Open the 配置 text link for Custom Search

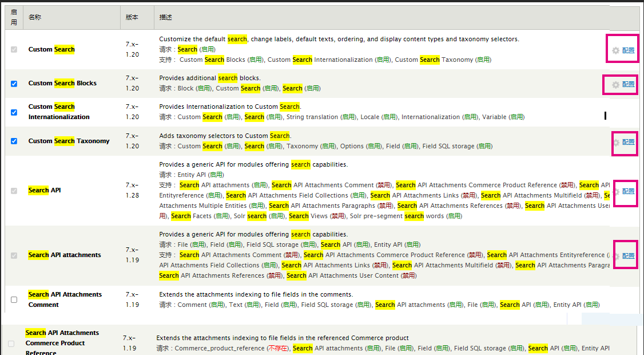[x=628, y=50]
